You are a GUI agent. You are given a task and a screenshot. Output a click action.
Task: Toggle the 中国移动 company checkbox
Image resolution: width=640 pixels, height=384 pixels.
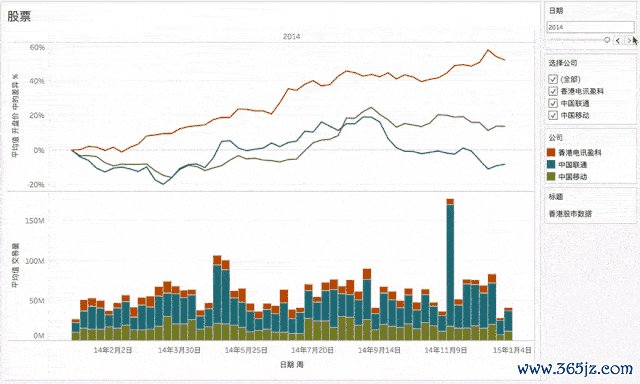click(x=553, y=115)
